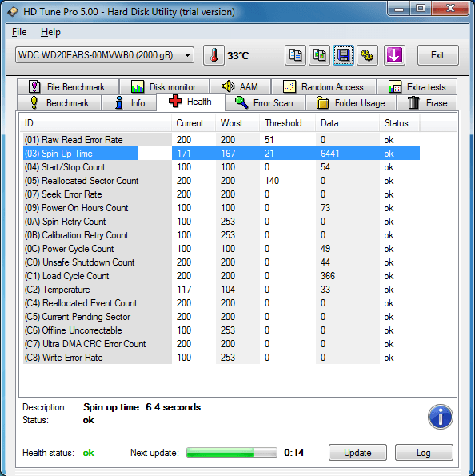Sort by the Current column header

pyautogui.click(x=194, y=123)
